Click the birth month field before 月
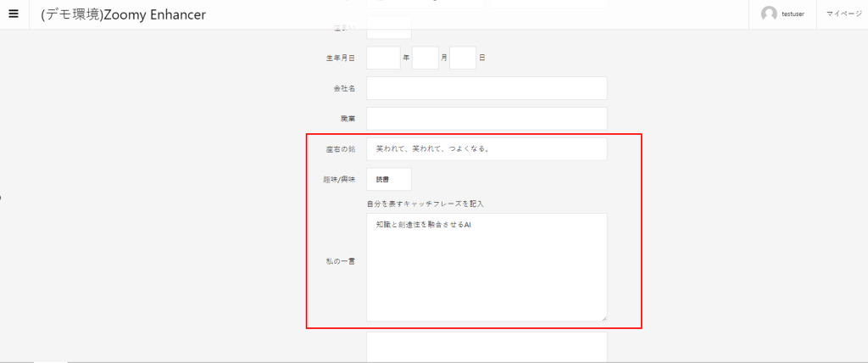868x363 pixels. [425, 58]
